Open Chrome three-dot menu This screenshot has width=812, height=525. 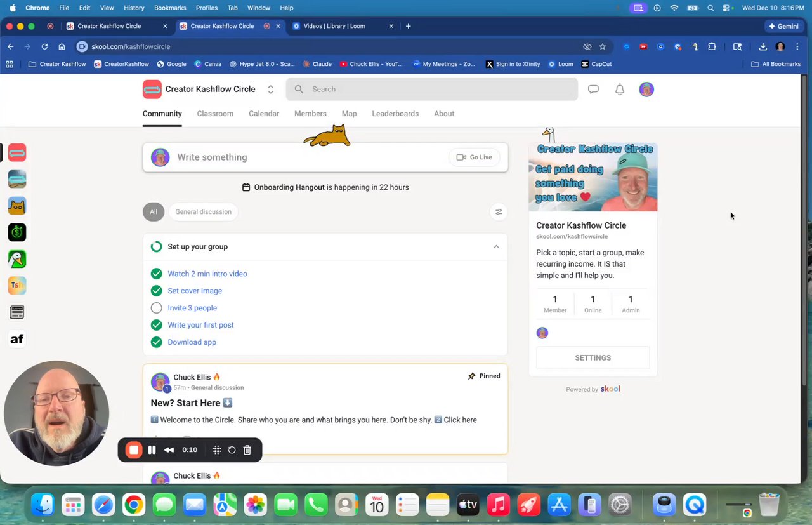797,46
